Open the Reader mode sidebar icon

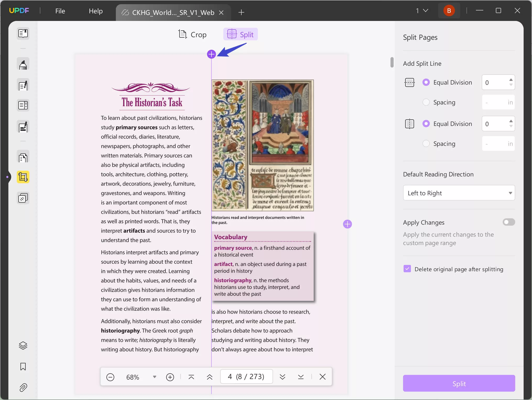[23, 33]
